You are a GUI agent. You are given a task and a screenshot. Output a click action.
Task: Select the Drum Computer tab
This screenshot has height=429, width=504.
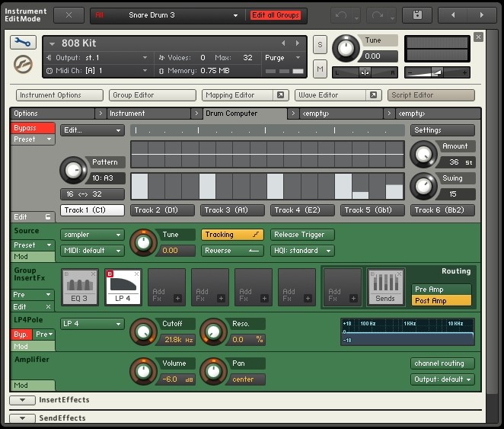pyautogui.click(x=244, y=114)
